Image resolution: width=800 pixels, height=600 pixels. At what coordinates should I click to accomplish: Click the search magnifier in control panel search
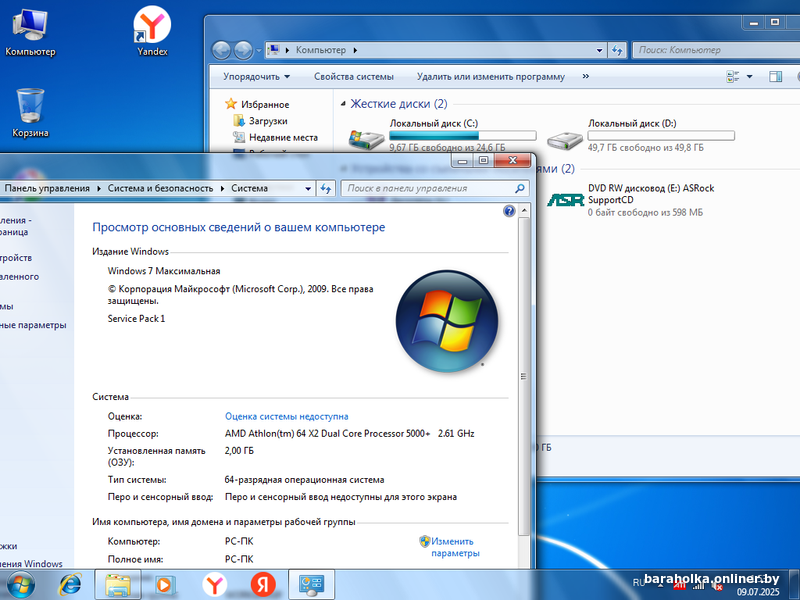[x=519, y=188]
